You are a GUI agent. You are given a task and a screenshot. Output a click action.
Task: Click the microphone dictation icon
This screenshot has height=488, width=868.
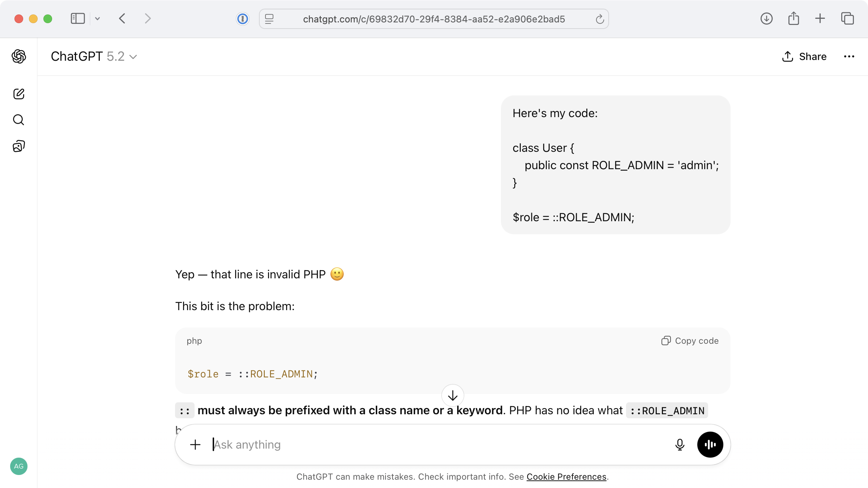click(x=680, y=445)
